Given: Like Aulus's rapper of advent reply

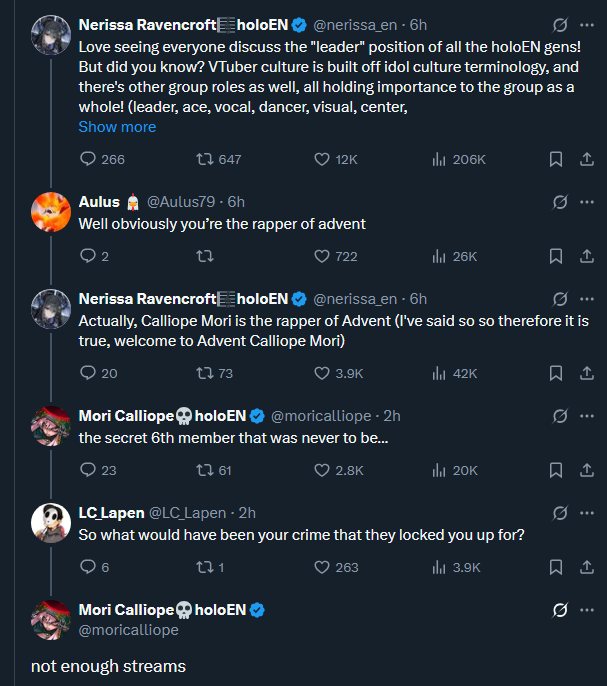Looking at the screenshot, I should (322, 256).
